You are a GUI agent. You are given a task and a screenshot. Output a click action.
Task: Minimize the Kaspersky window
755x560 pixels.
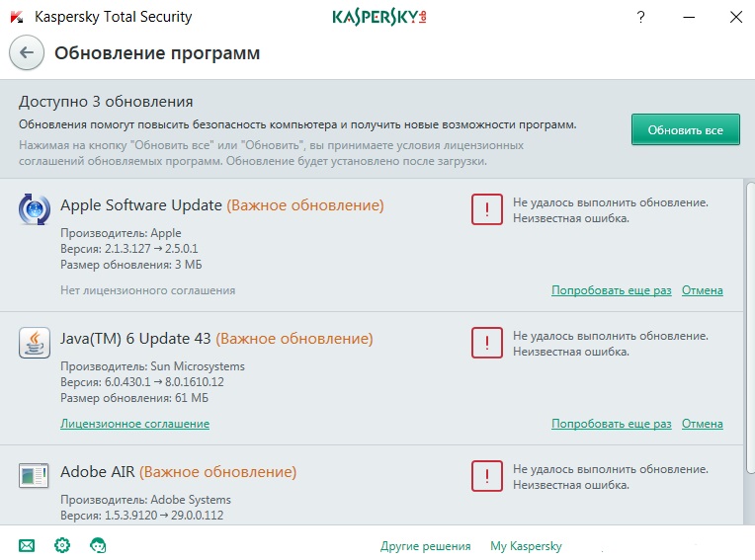tap(689, 18)
